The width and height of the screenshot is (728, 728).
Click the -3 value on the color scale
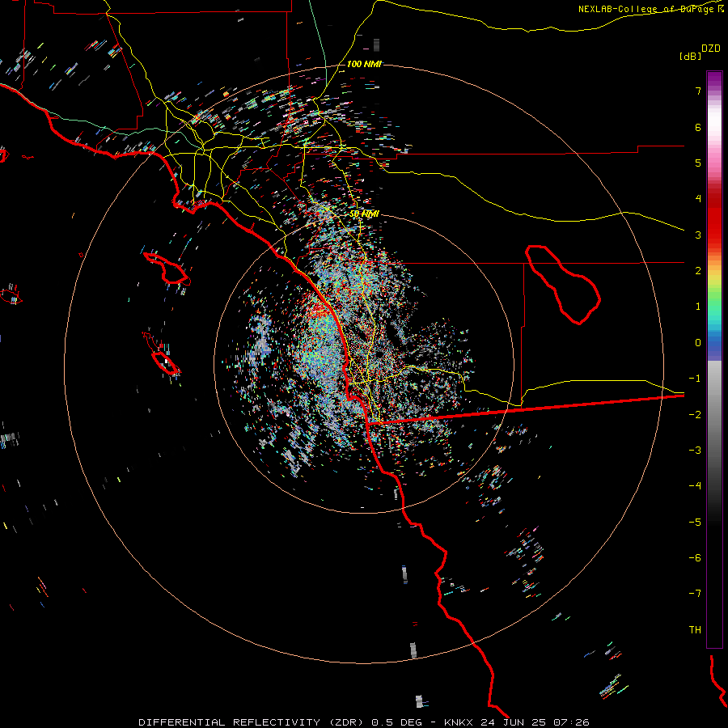(695, 450)
